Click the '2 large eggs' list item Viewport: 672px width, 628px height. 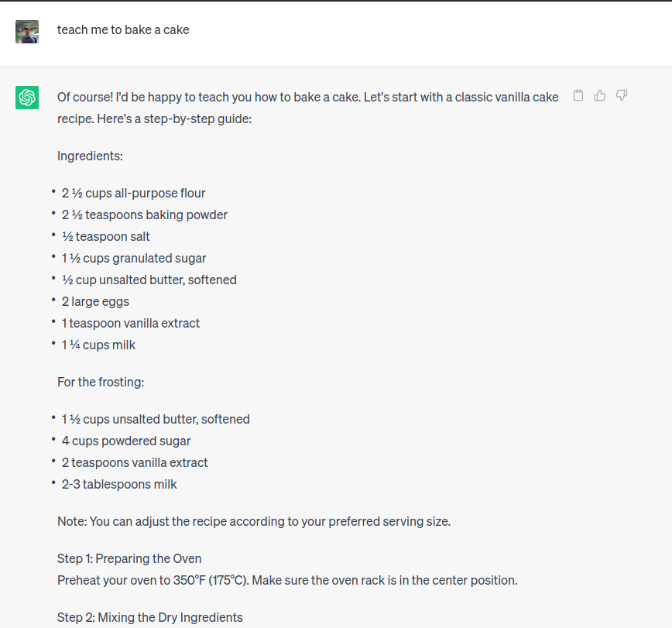point(95,302)
